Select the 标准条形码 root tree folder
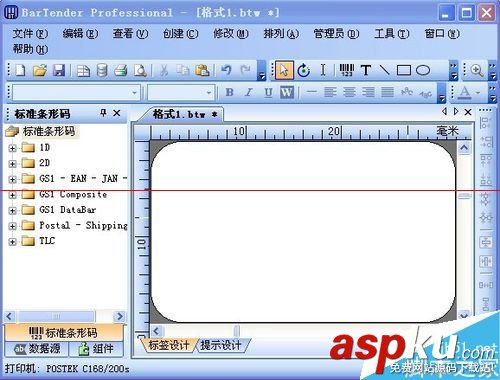Image resolution: width=500 pixels, height=380 pixels. (x=49, y=131)
